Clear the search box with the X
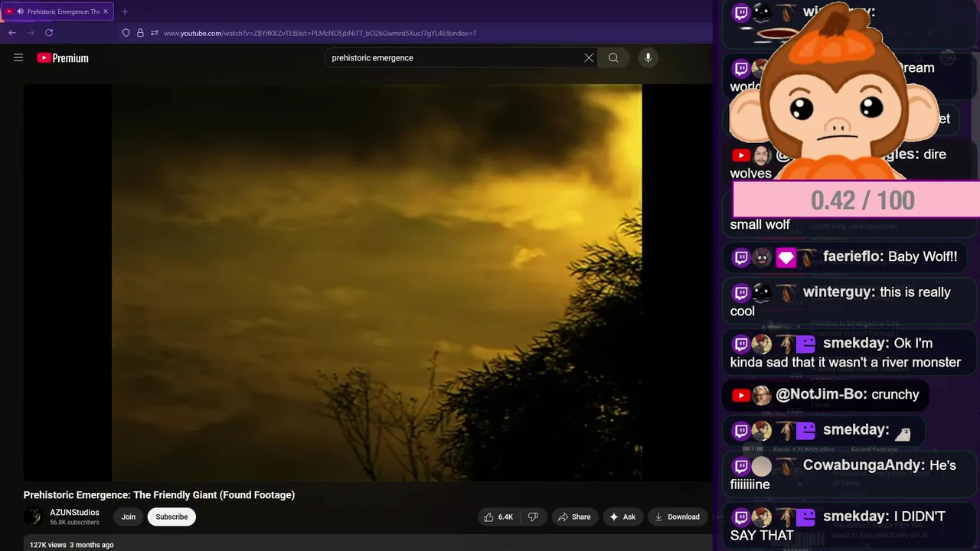 click(x=589, y=57)
